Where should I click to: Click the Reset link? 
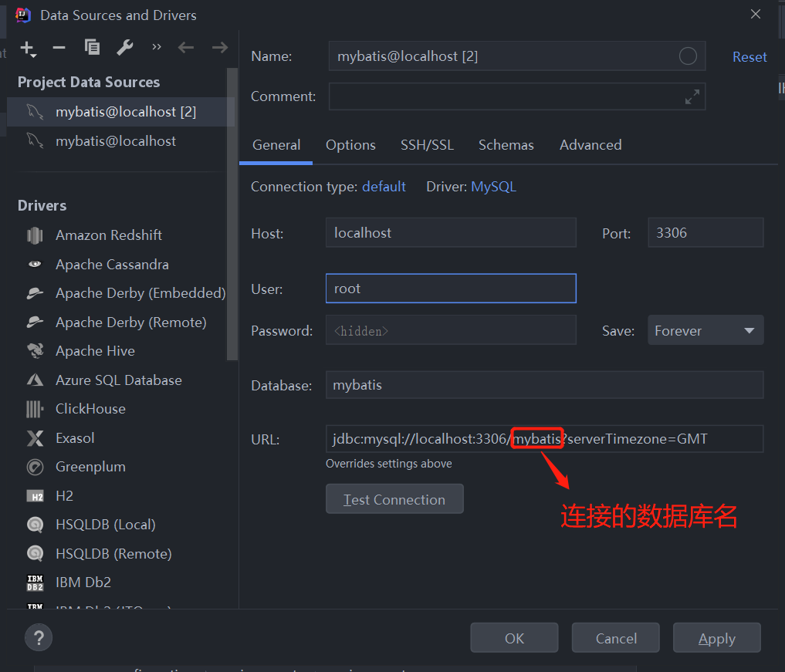tap(749, 57)
